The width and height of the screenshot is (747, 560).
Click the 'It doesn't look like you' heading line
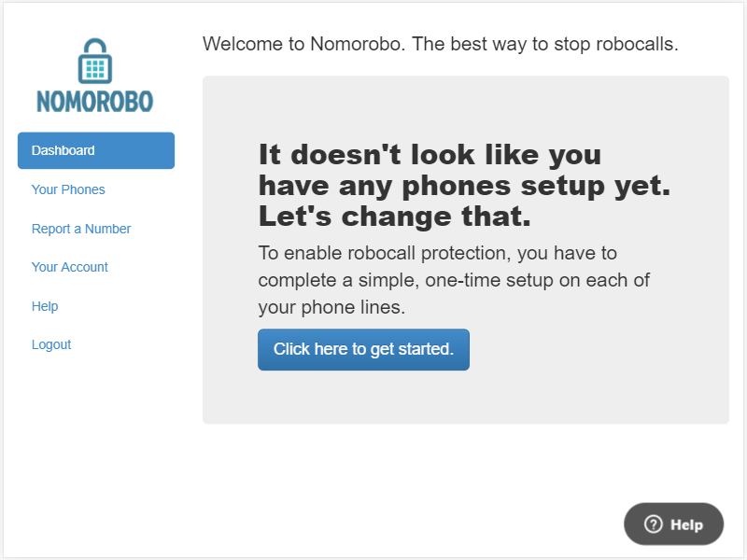click(430, 155)
